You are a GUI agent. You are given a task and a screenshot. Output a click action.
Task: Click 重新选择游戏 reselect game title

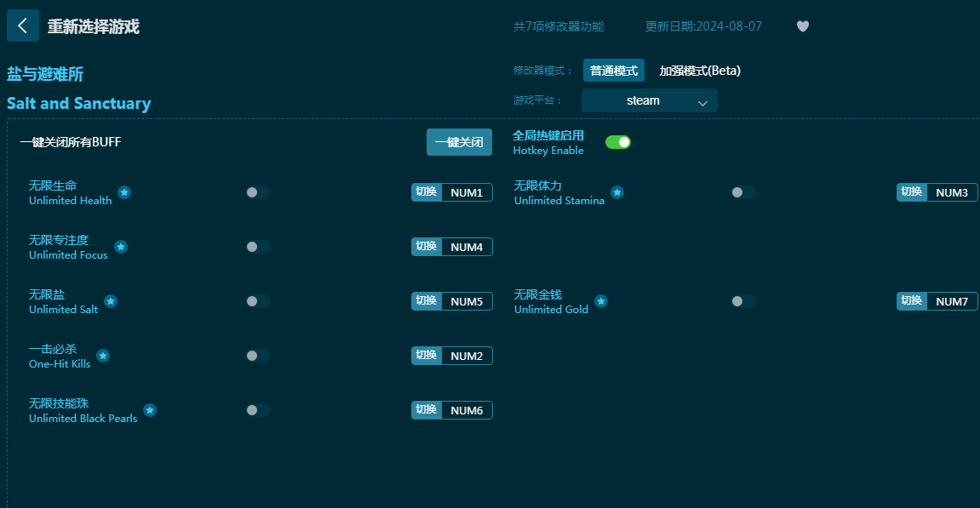click(93, 26)
